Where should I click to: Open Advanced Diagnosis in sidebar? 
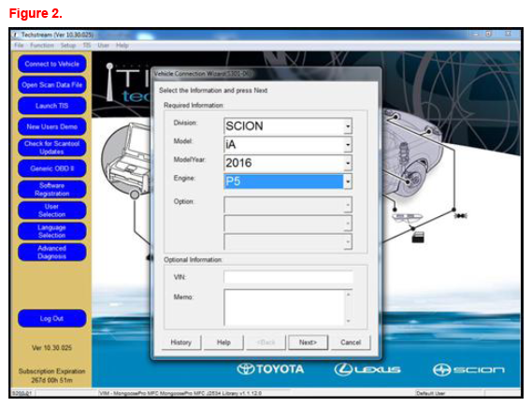(x=52, y=253)
